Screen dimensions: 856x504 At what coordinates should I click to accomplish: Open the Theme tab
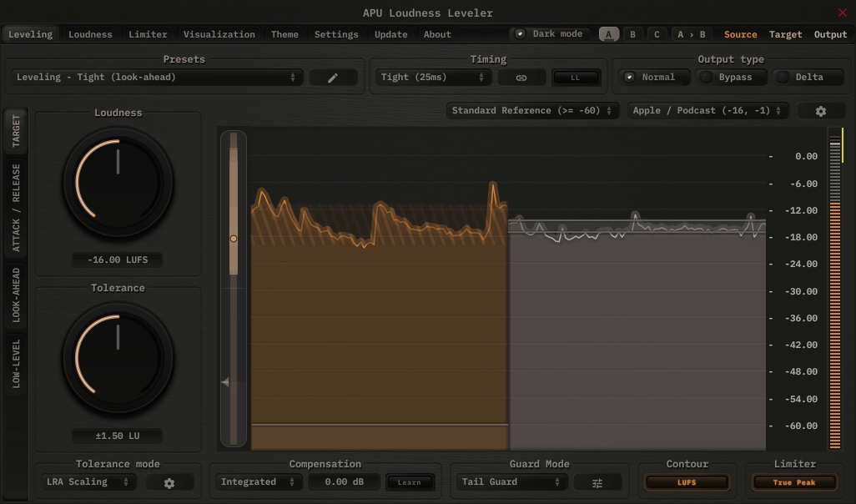tap(284, 34)
